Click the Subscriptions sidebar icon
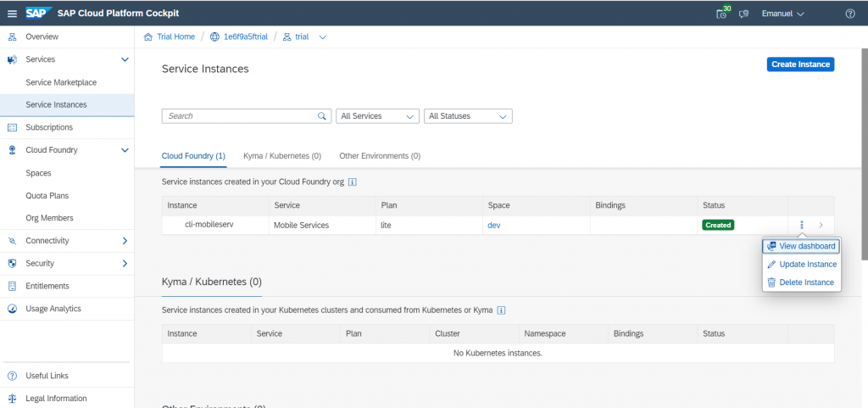The image size is (868, 408). [12, 127]
